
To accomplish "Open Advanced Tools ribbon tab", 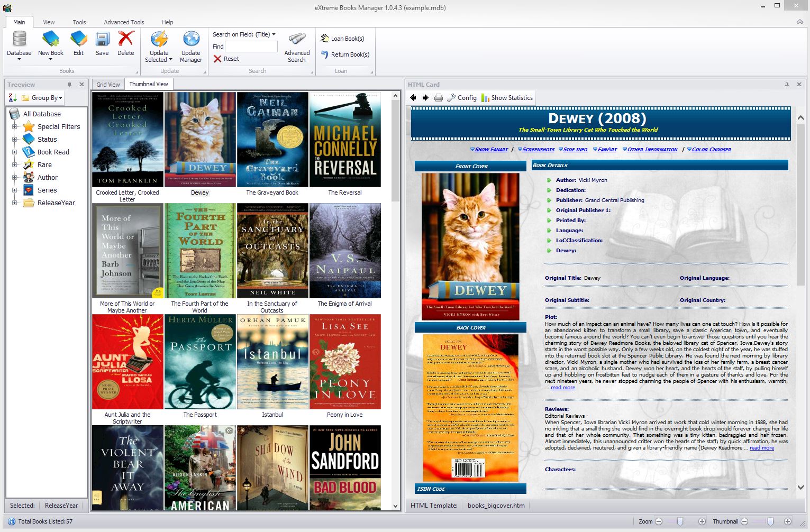I will click(x=124, y=22).
